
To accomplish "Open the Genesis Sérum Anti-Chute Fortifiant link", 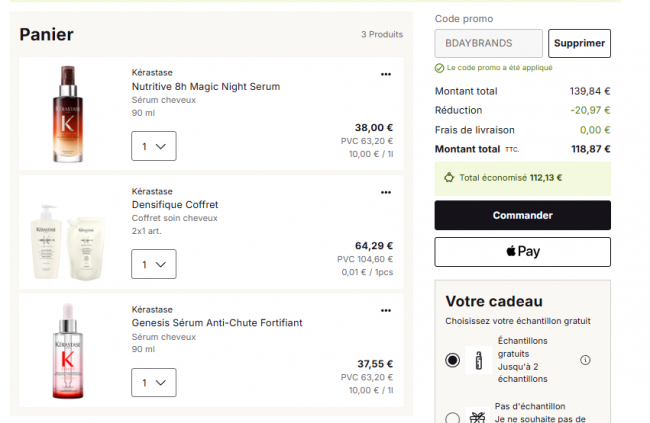I will point(217,323).
